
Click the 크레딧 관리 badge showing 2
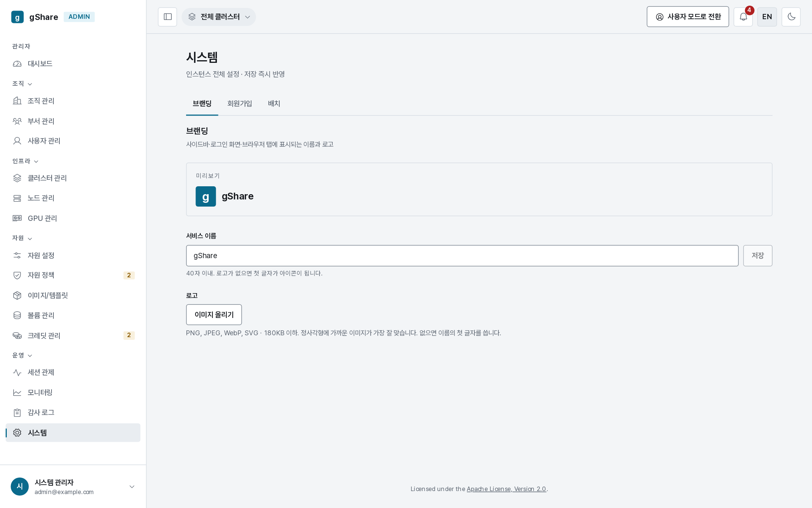[129, 335]
